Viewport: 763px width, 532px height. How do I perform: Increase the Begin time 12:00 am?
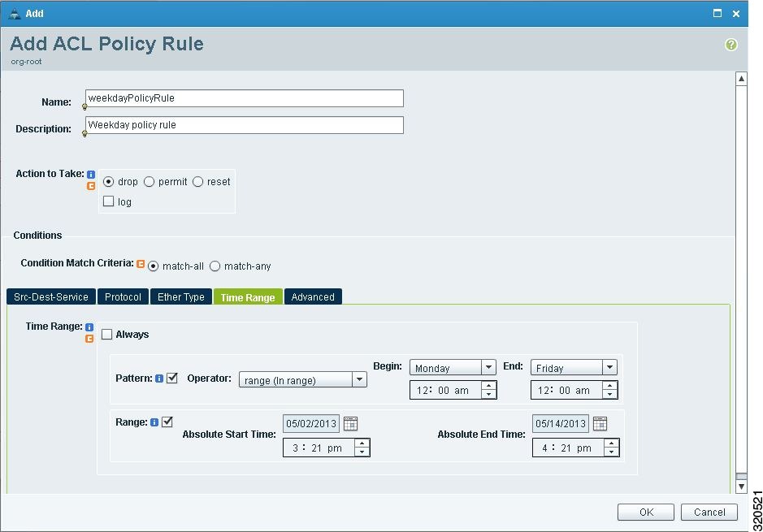pos(488,386)
